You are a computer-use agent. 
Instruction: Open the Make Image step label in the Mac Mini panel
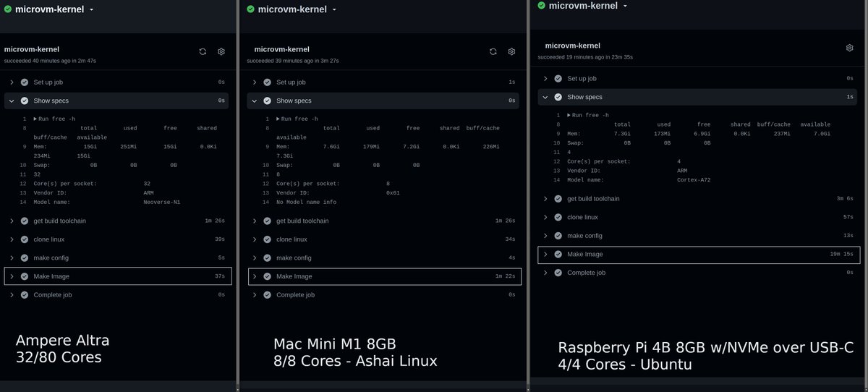pyautogui.click(x=294, y=276)
